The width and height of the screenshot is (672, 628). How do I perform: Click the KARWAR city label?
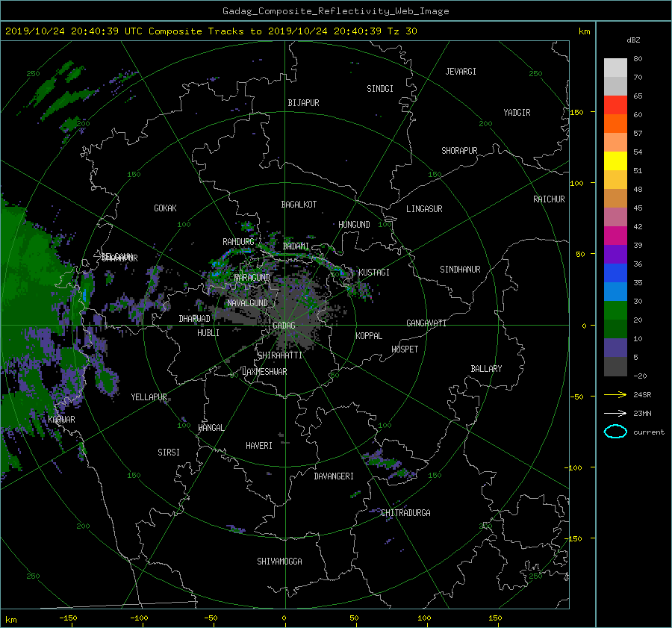(x=61, y=420)
